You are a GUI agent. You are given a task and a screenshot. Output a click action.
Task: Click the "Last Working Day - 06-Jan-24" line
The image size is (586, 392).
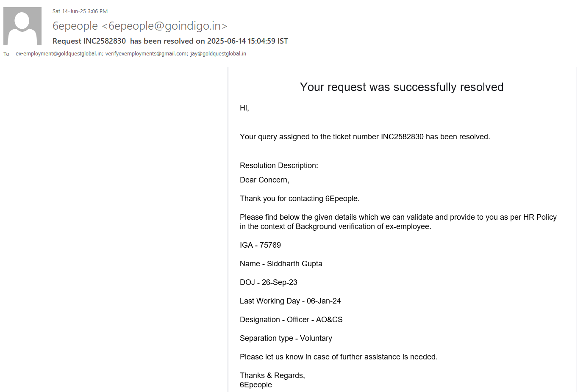(290, 301)
